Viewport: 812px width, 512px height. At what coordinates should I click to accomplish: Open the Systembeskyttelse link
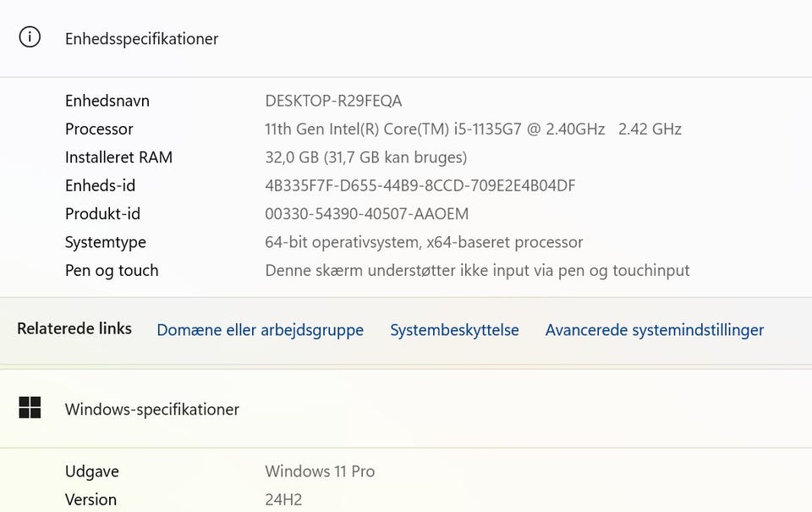(454, 330)
